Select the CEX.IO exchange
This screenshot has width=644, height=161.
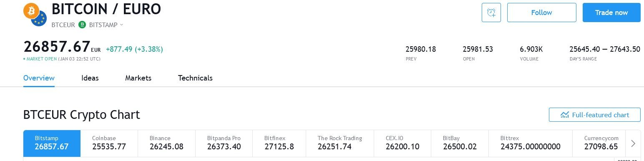click(x=402, y=143)
